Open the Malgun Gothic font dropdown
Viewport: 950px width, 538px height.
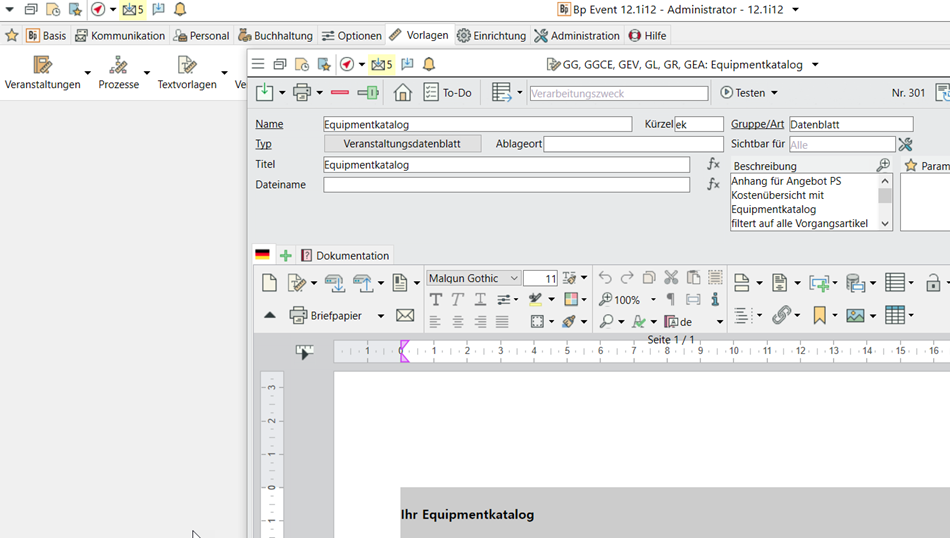click(x=514, y=278)
